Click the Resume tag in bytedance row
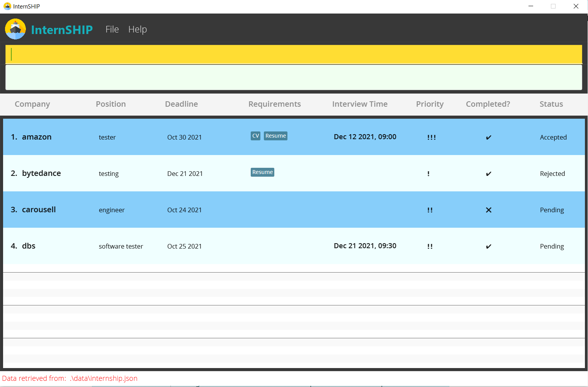 tap(262, 172)
